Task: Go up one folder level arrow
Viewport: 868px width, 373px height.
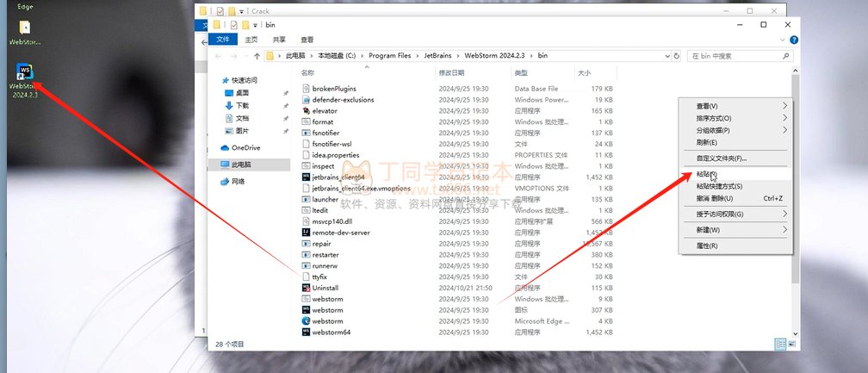Action: [x=257, y=56]
